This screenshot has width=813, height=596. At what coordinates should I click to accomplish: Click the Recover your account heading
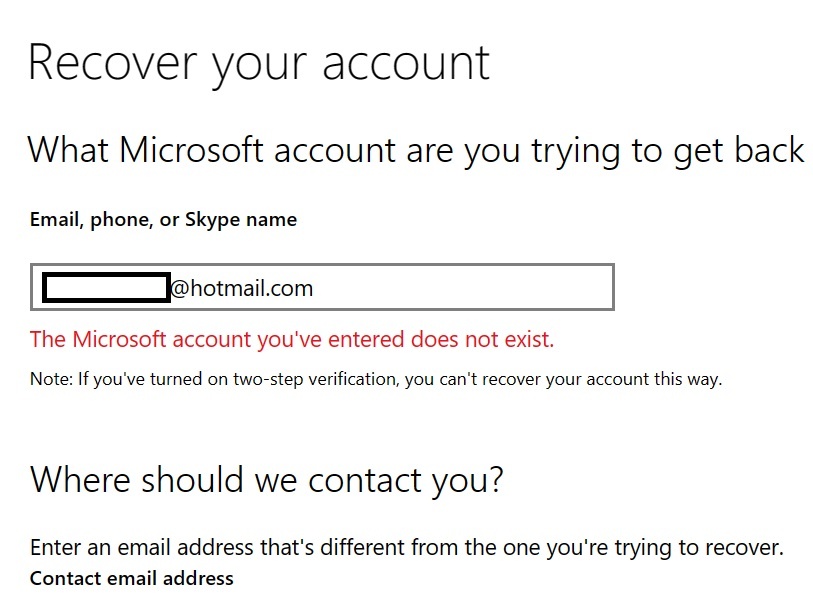pyautogui.click(x=259, y=62)
